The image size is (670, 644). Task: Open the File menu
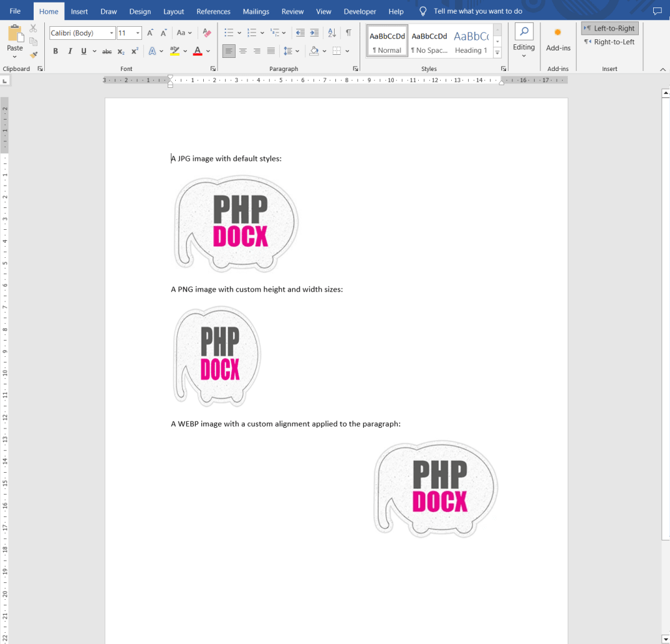[x=15, y=11]
